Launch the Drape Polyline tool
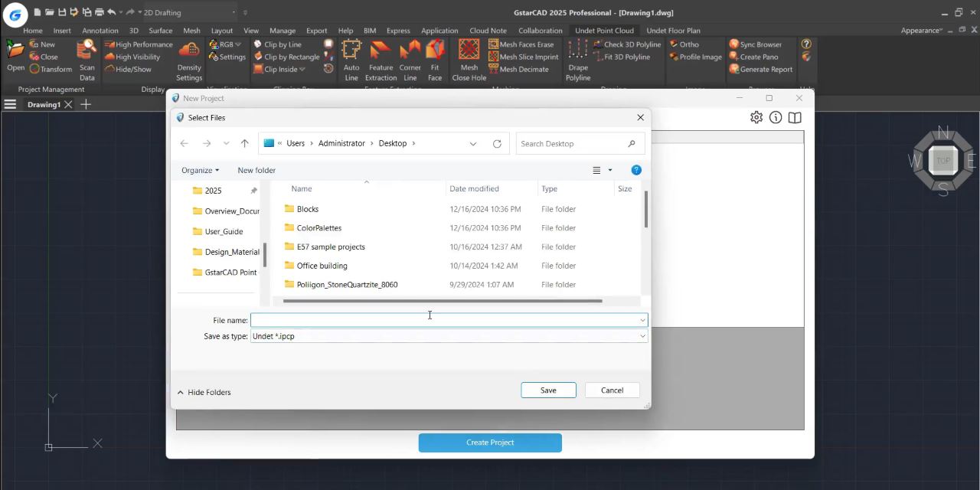The width and height of the screenshot is (980, 490). [x=578, y=60]
